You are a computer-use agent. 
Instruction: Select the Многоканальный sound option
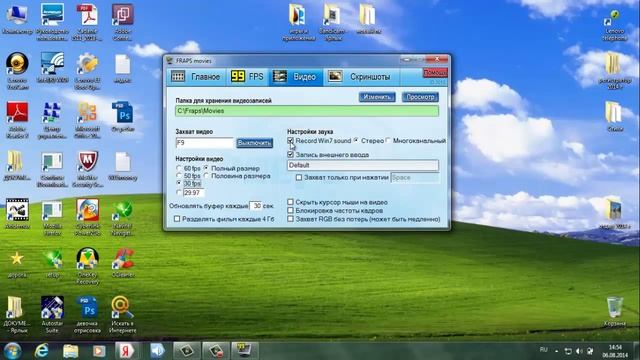point(388,140)
